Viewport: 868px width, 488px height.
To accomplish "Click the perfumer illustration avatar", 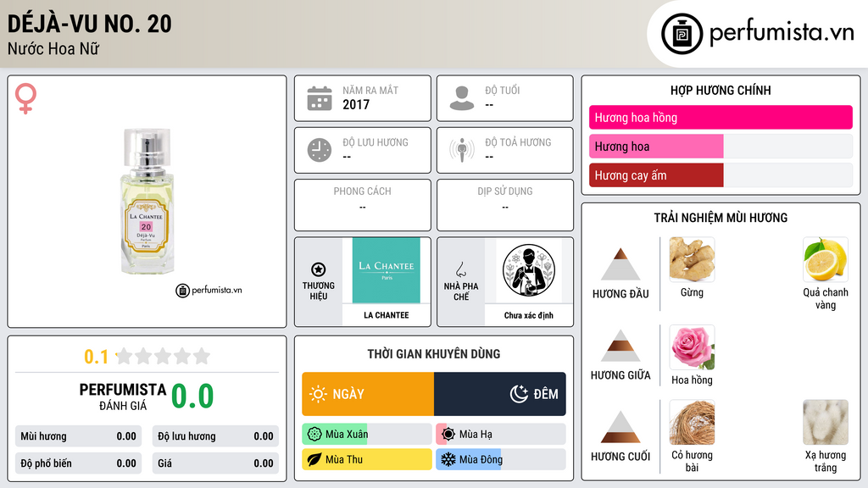I will coord(529,270).
